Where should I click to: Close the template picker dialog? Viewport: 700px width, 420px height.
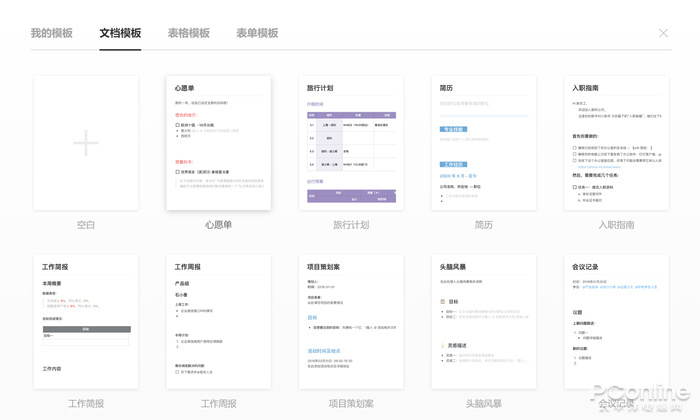click(x=663, y=33)
